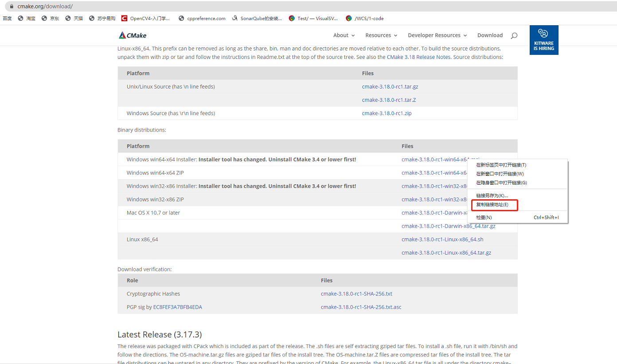The height and width of the screenshot is (364, 617).
Task: Click the Kitware Is Hiring badge
Action: (x=544, y=40)
